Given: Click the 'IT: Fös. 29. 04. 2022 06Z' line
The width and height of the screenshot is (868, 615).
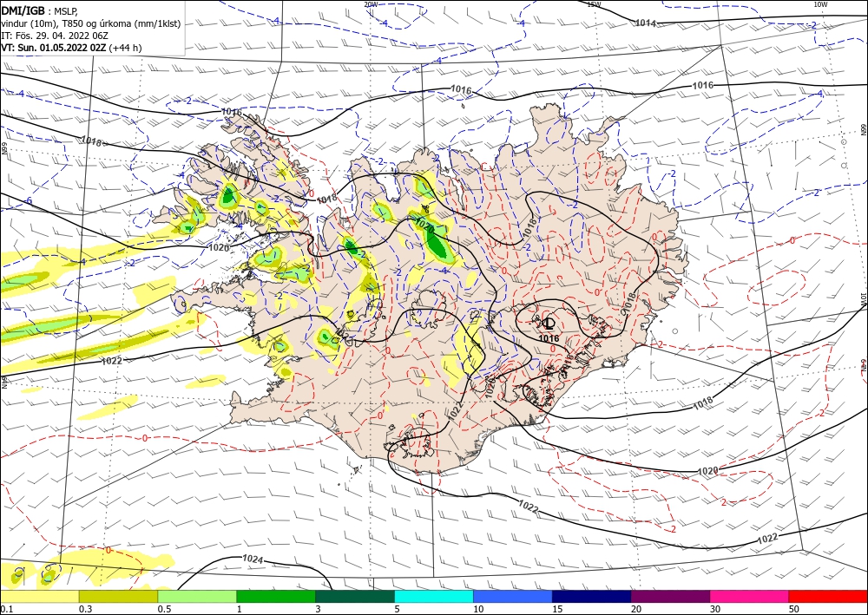Looking at the screenshot, I should [54, 36].
